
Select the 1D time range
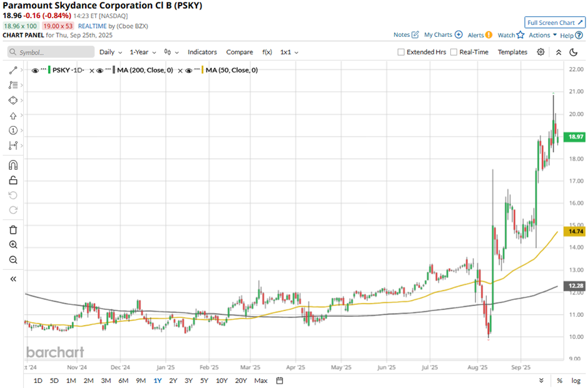pos(38,381)
